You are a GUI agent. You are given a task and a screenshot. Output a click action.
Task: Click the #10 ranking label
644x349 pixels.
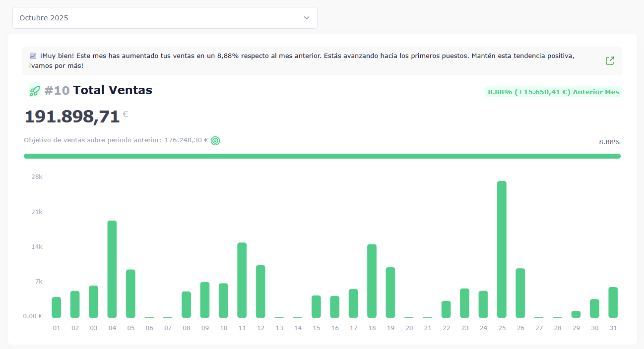pyautogui.click(x=57, y=90)
